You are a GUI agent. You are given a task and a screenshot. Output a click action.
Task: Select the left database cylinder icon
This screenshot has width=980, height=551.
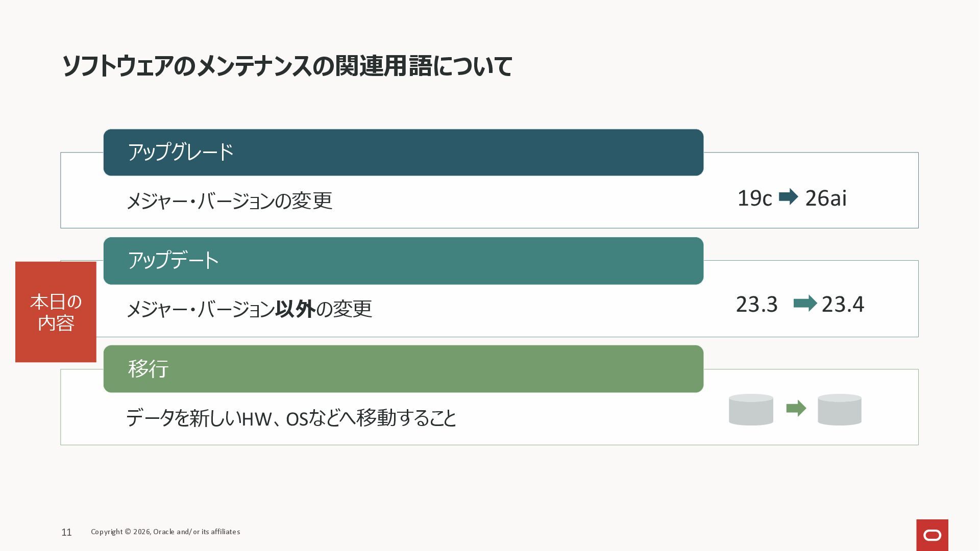pos(751,409)
